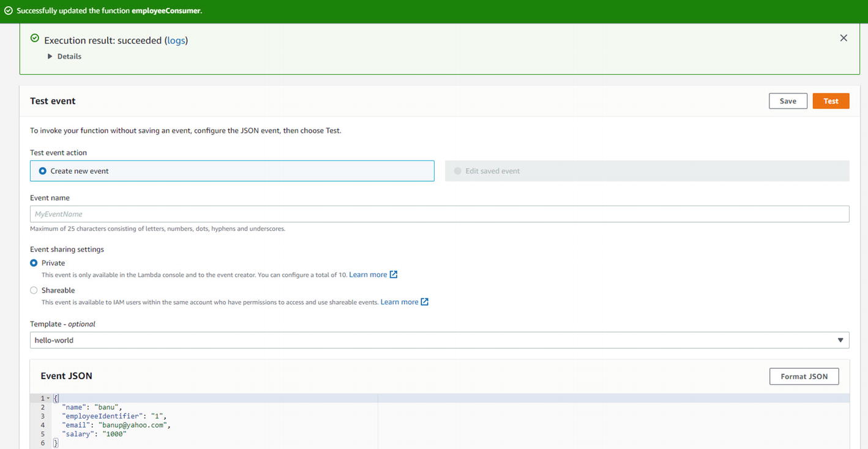Click the salary line in JSON editor
This screenshot has height=449, width=868.
[94, 434]
